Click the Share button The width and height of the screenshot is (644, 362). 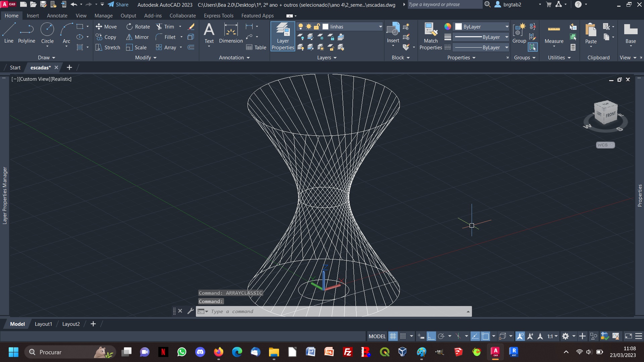click(x=118, y=5)
